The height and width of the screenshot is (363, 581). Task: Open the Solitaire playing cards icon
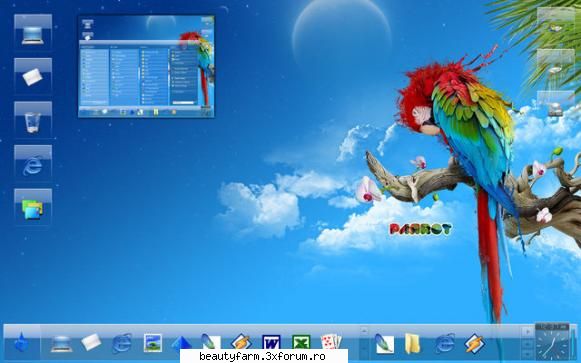tap(331, 343)
